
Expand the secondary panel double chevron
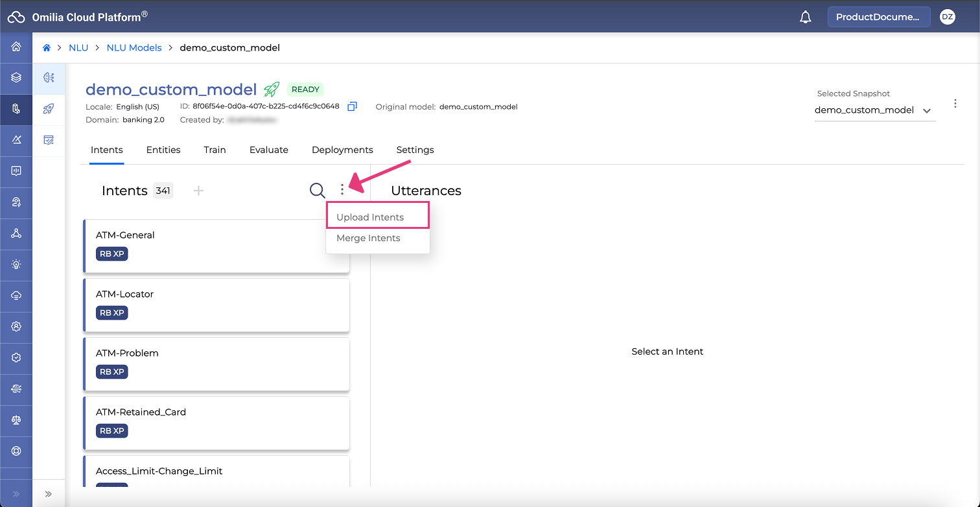[x=49, y=494]
